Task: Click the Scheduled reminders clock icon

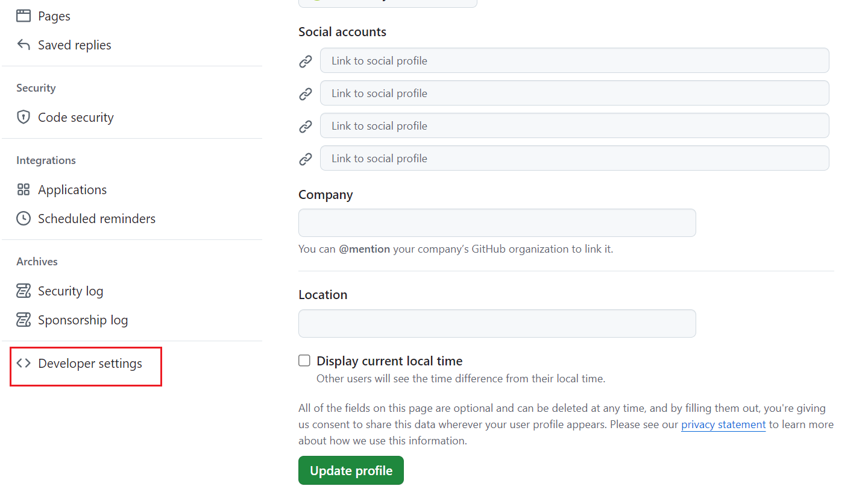Action: [24, 219]
